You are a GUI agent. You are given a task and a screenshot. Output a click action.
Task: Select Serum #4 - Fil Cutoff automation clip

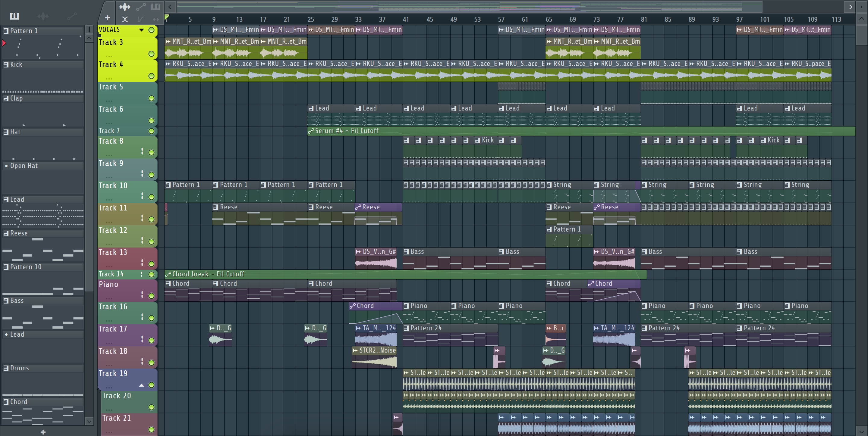click(x=581, y=131)
